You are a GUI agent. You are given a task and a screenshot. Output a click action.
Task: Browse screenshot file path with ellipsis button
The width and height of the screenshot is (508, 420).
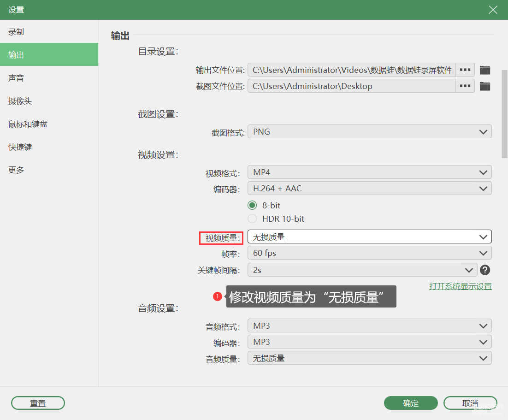click(x=465, y=86)
